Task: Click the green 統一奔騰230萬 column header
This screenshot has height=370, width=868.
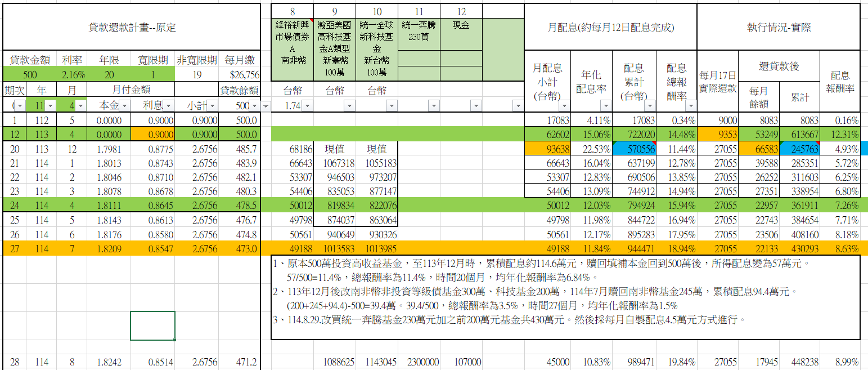Action: tap(418, 26)
